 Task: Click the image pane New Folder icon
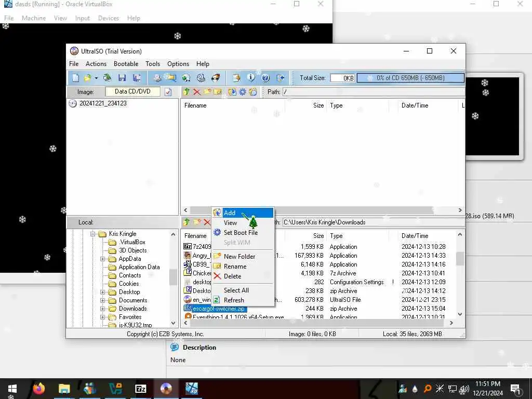click(207, 92)
